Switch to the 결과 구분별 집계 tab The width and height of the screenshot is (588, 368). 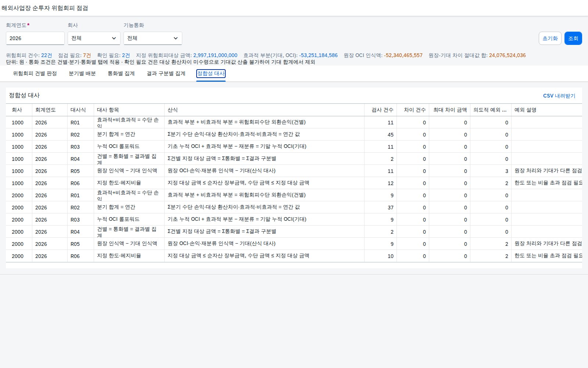pos(166,74)
